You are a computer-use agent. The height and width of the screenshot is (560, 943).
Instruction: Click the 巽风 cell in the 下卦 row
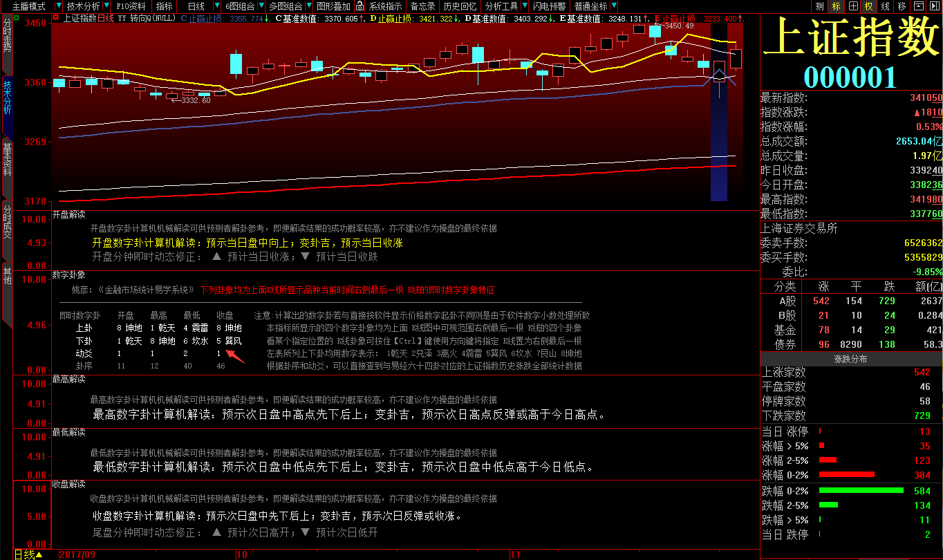[x=233, y=341]
